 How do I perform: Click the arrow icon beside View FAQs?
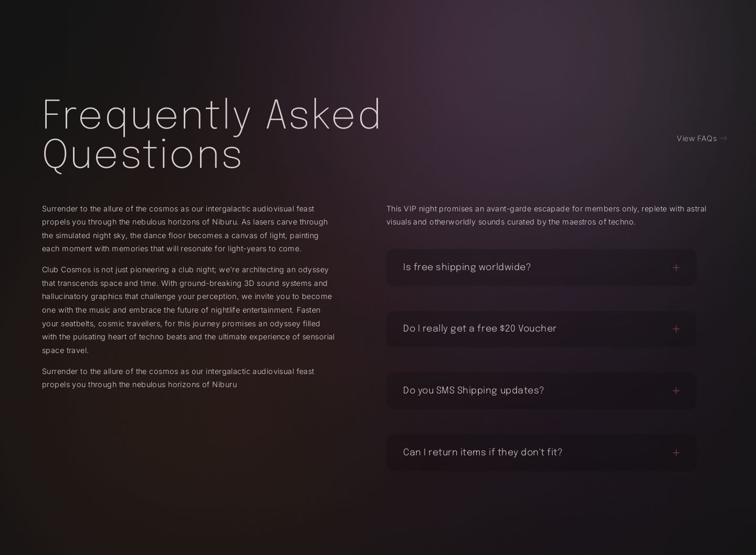click(x=723, y=138)
